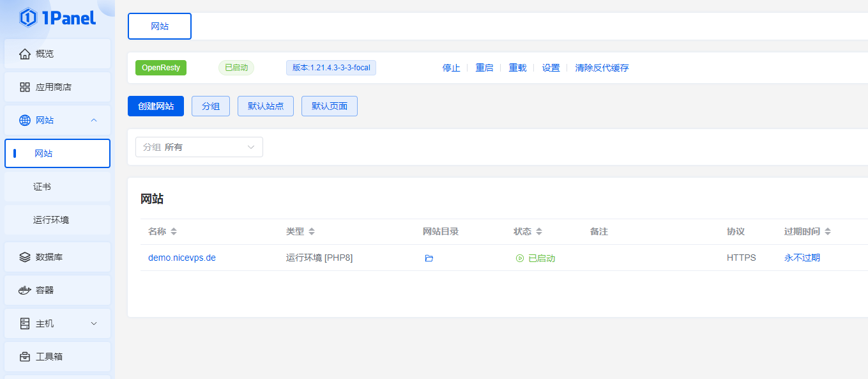868x379 pixels.
Task: Go to 证书 certificates submenu item
Action: 42,187
